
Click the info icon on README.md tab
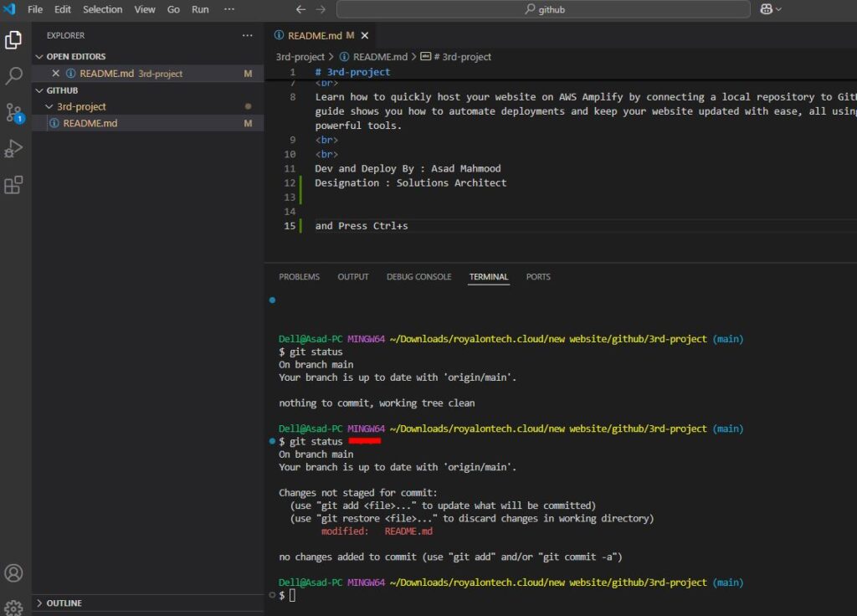coord(279,35)
